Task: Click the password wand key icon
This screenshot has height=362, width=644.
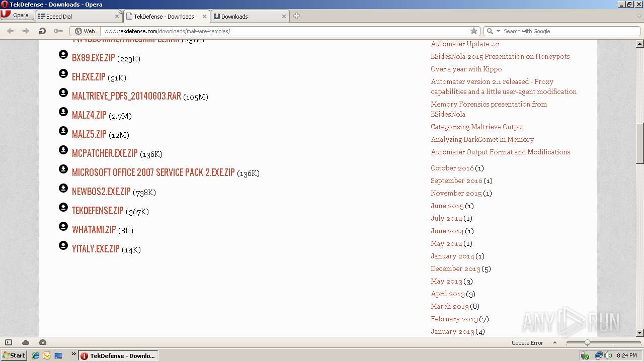Action: coord(58,31)
